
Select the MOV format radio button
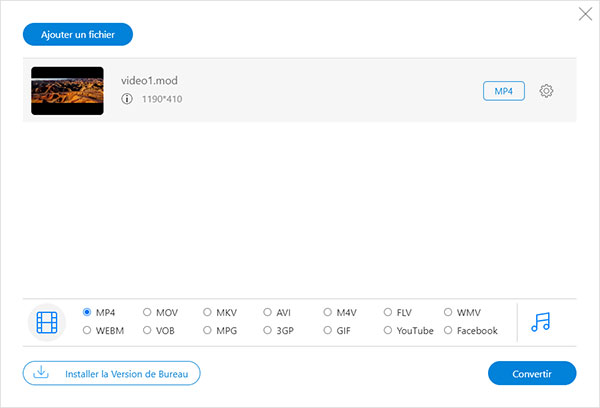pyautogui.click(x=148, y=312)
